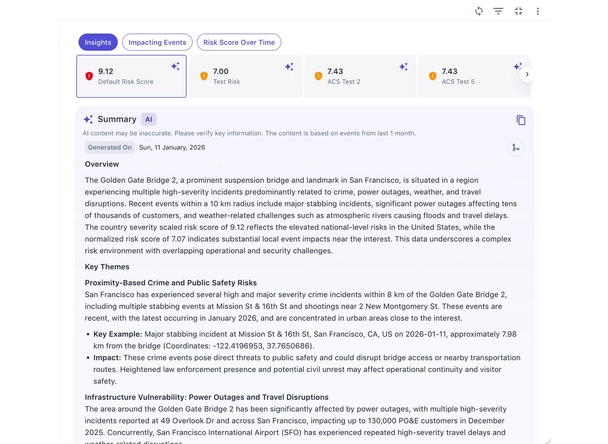Switch to the Insights tab
Screen dimensions: 608x444
[x=98, y=42]
